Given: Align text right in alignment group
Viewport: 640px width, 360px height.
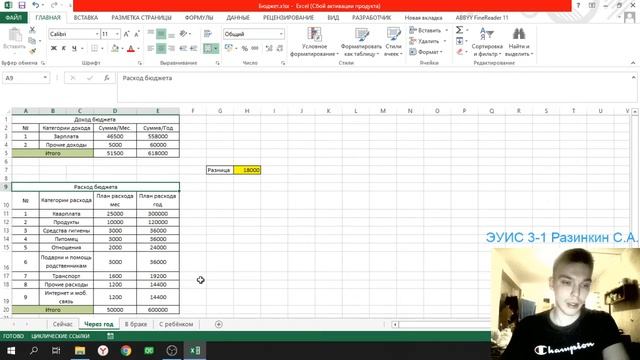Looking at the screenshot, I should point(171,49).
